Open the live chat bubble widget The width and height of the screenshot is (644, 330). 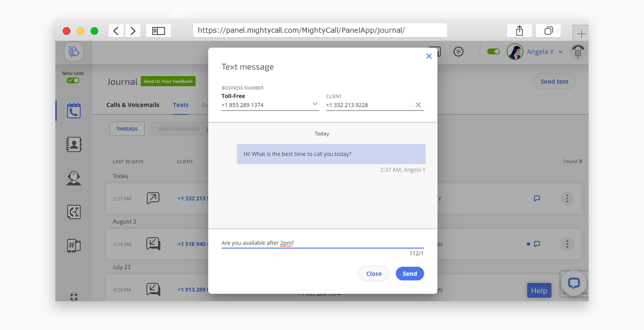[x=574, y=283]
